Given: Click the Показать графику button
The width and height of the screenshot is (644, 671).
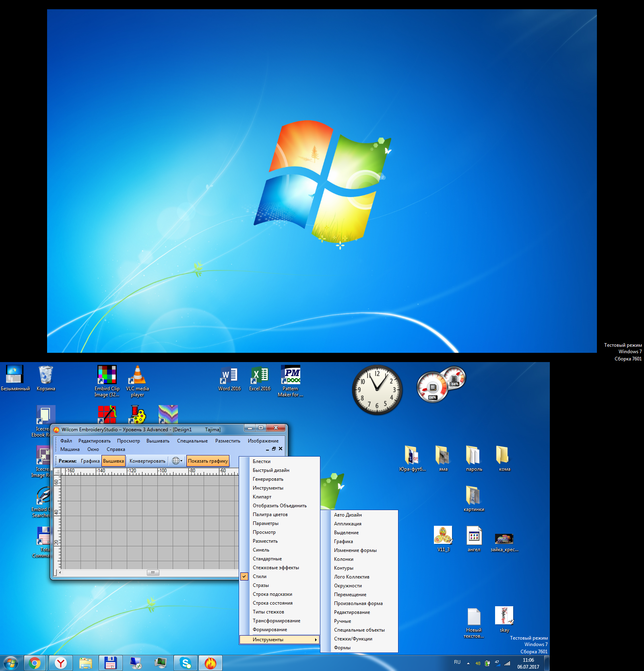Looking at the screenshot, I should [208, 461].
